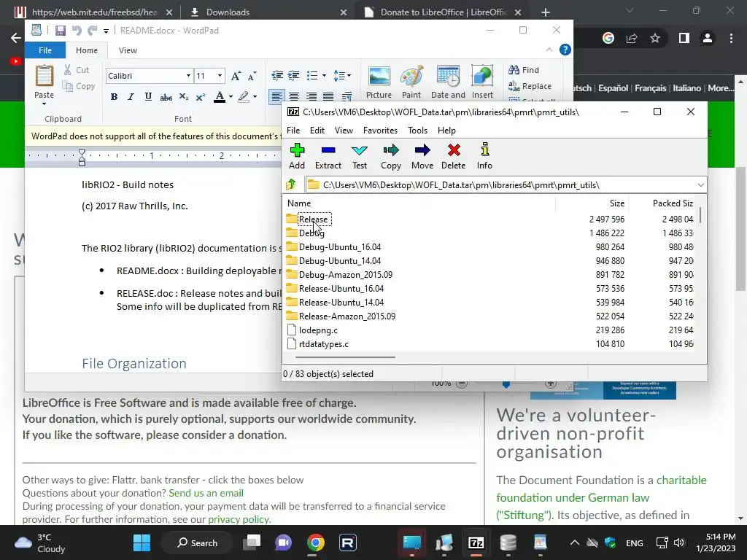The image size is (747, 560).
Task: Toggle Italic in WordPad
Action: (x=131, y=97)
